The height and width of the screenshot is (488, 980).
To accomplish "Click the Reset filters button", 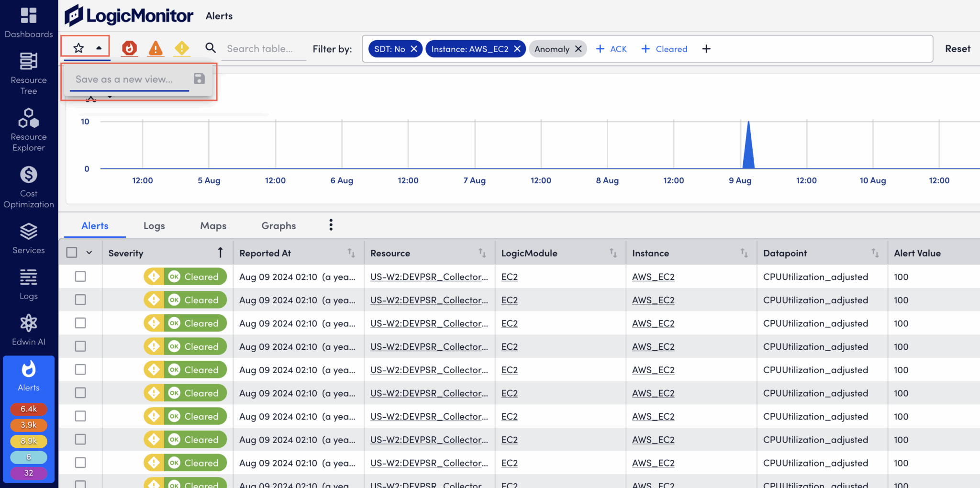I will pyautogui.click(x=957, y=48).
